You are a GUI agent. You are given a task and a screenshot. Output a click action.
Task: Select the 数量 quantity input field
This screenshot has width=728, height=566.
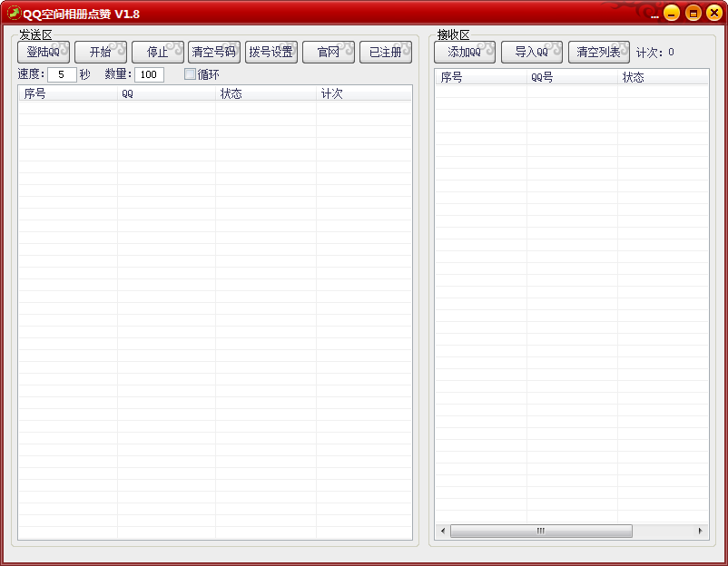tap(149, 74)
